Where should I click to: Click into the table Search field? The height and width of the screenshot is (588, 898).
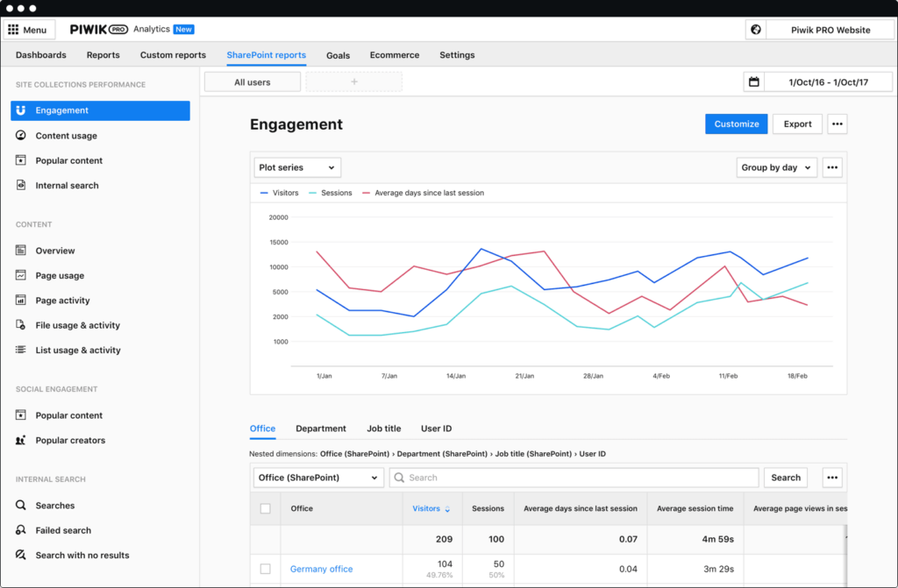(x=574, y=478)
